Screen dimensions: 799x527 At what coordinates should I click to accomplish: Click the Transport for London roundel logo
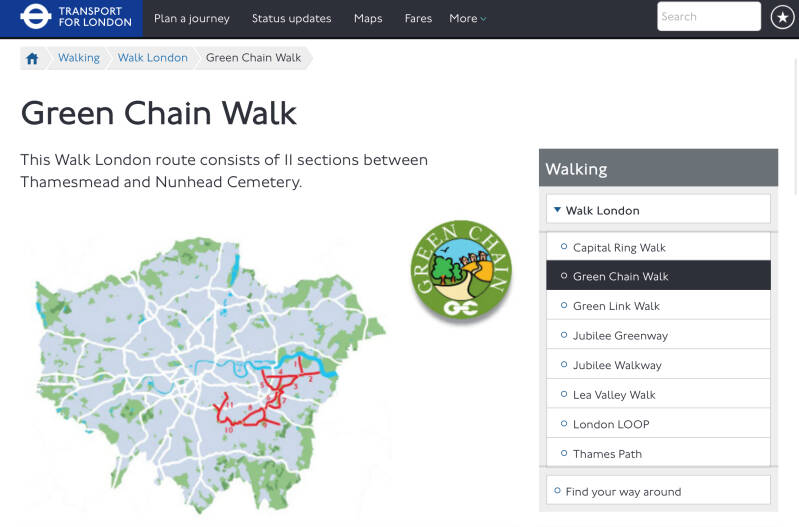click(x=35, y=18)
